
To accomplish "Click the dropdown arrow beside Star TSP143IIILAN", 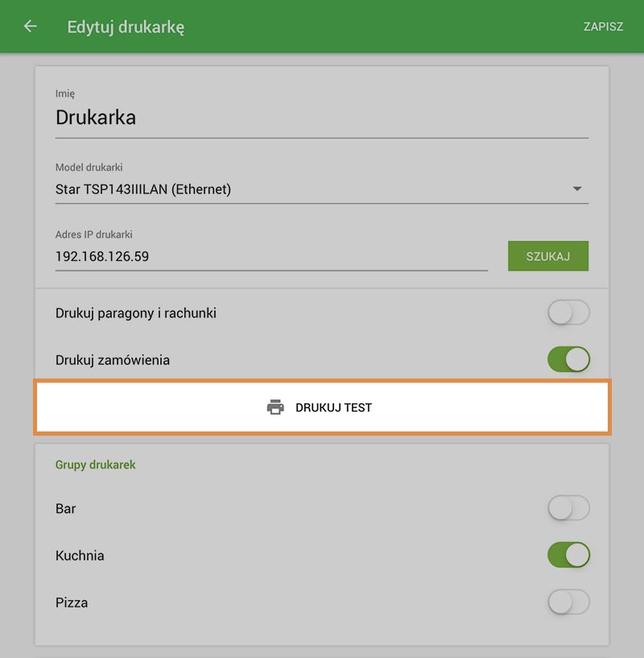I will point(578,189).
